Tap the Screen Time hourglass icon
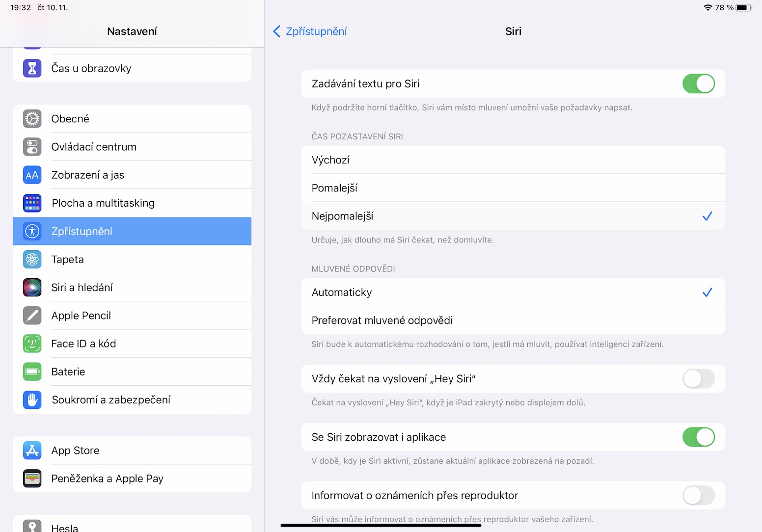762x532 pixels. click(x=32, y=68)
